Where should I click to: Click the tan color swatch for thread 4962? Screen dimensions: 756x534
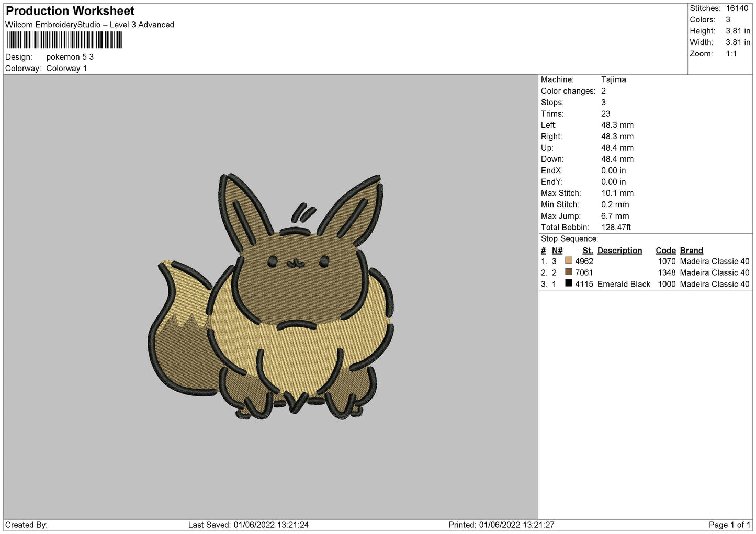click(x=569, y=260)
